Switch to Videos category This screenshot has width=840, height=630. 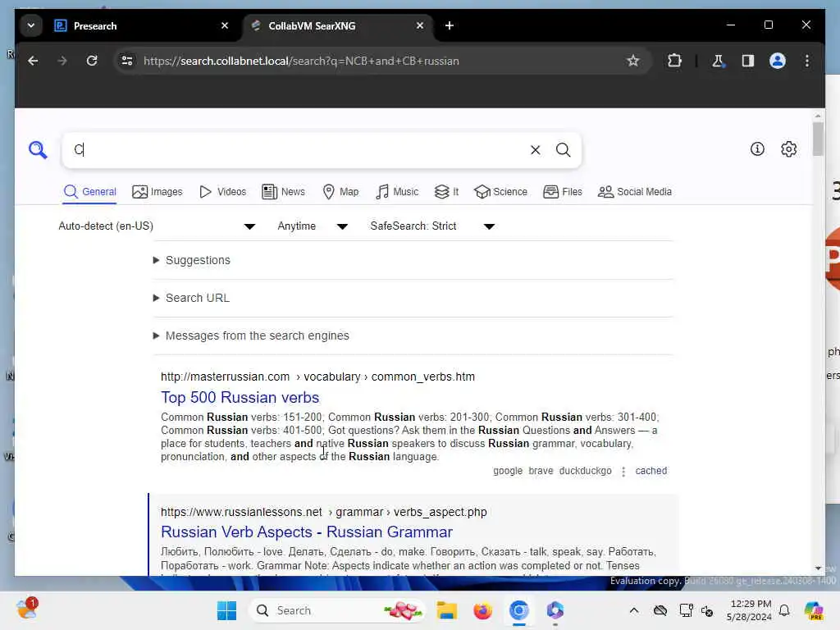222,192
